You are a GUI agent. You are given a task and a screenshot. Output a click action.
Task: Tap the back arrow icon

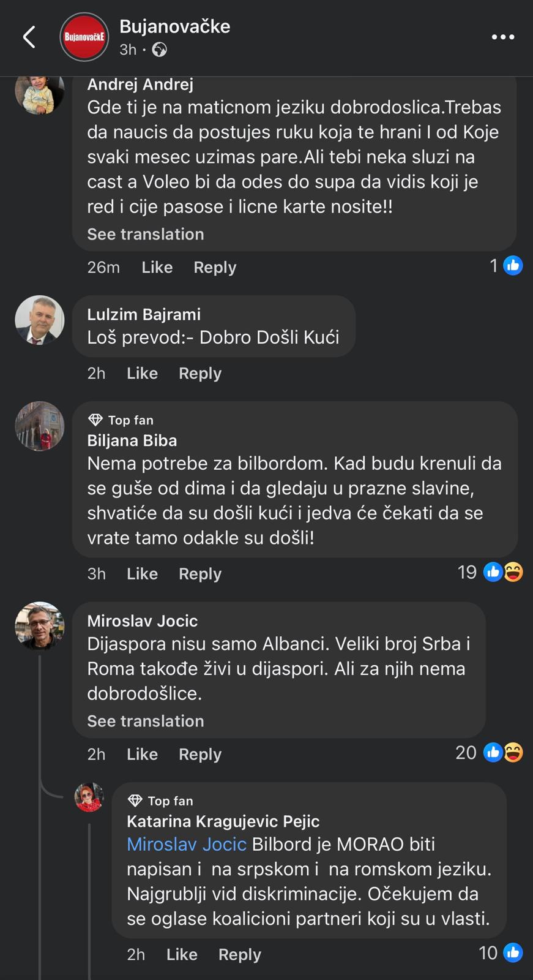tap(29, 37)
